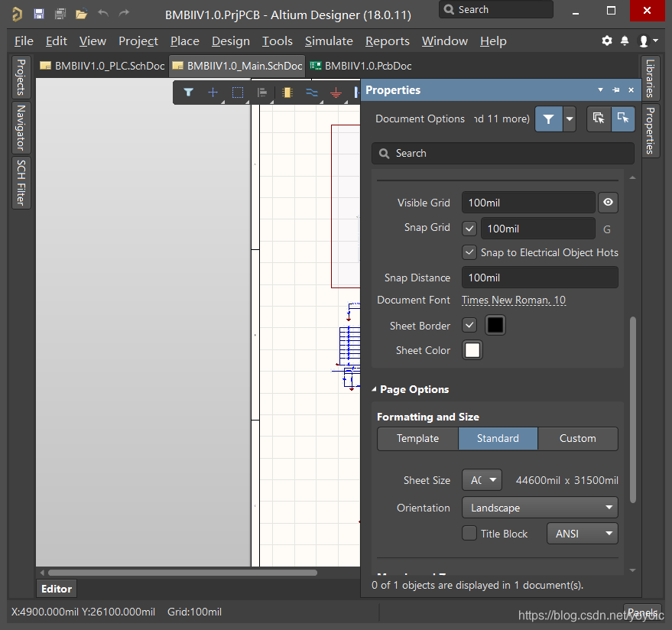Viewport: 672px width, 630px height.
Task: Enable the Title Block checkbox
Action: tap(469, 534)
